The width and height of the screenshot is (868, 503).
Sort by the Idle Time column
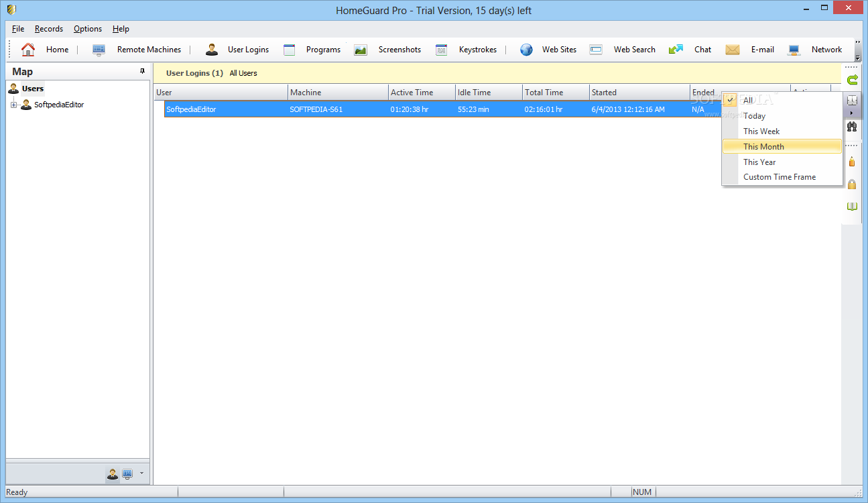489,93
